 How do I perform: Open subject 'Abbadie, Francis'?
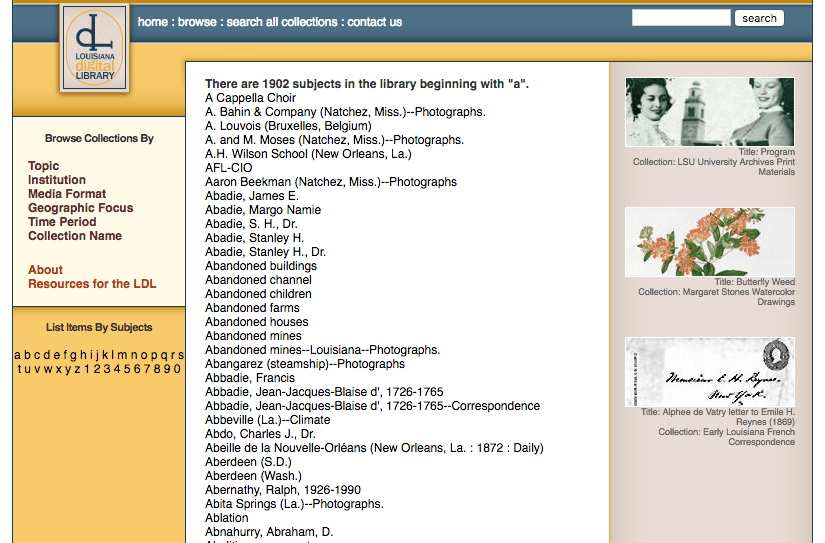(250, 378)
